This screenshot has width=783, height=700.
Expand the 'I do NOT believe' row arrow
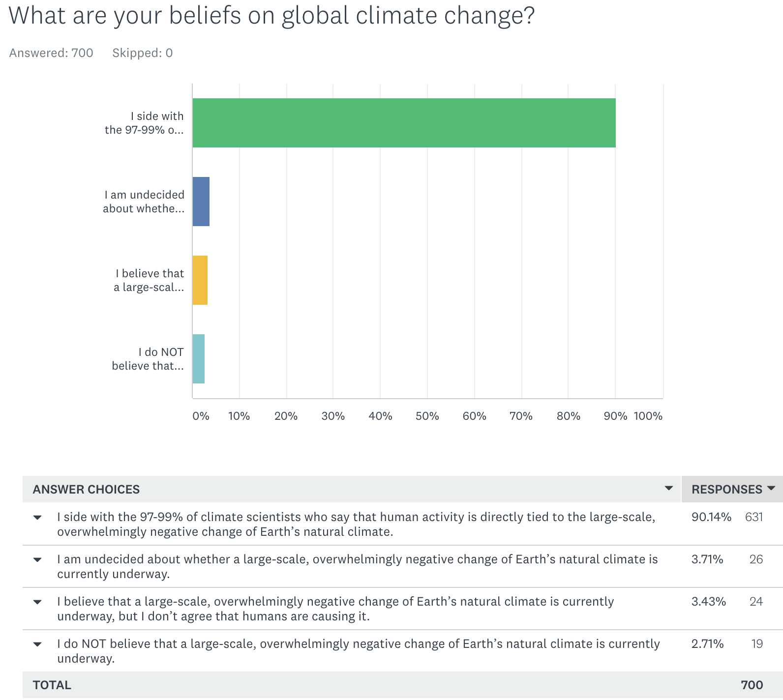coord(37,644)
